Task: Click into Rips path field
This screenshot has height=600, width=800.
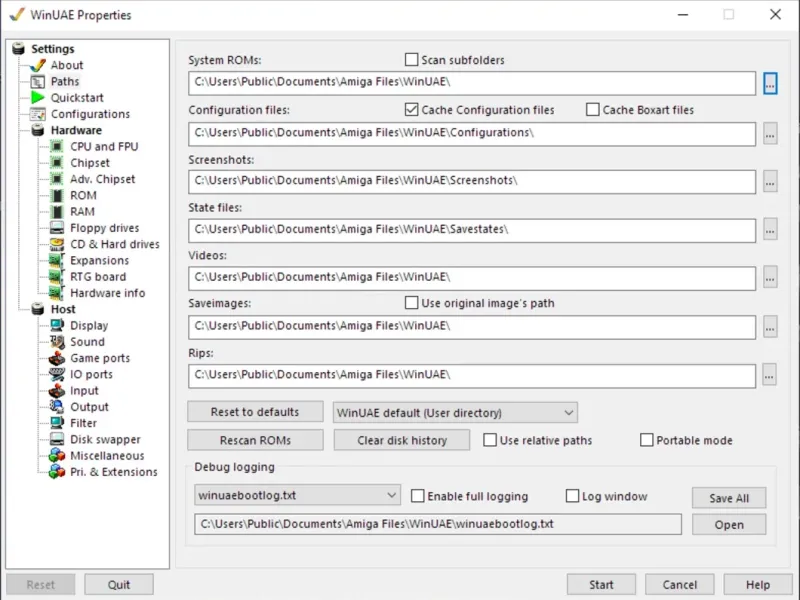Action: [x=472, y=376]
